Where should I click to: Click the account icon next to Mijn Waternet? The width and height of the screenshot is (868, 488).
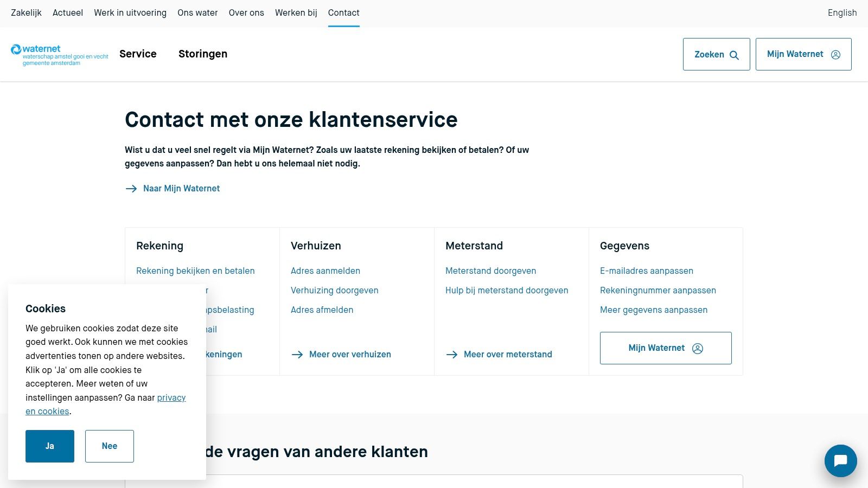[834, 54]
